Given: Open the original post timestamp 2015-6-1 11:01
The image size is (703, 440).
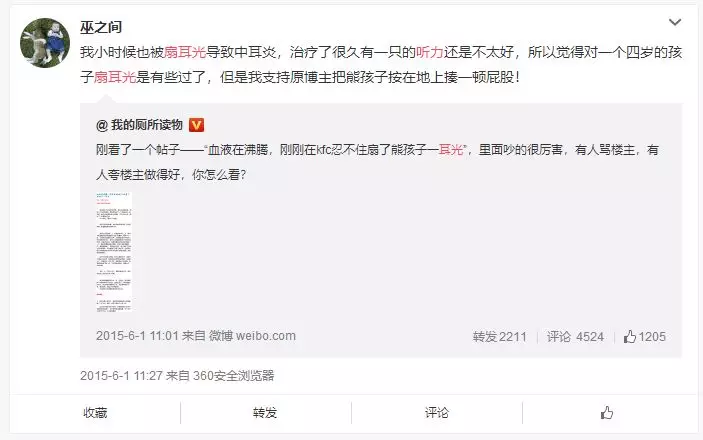Looking at the screenshot, I should click(x=137, y=335).
